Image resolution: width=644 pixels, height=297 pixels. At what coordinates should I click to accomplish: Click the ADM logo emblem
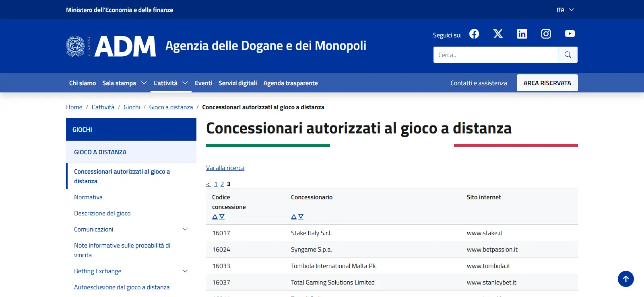point(75,46)
